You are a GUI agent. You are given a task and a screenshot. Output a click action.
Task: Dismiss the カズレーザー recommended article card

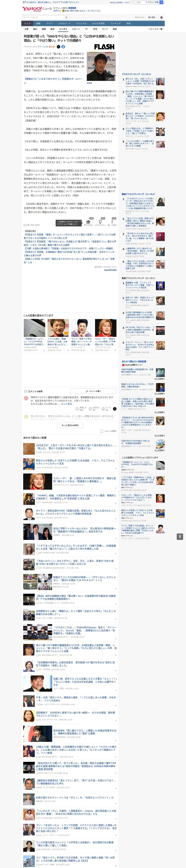(115, 350)
